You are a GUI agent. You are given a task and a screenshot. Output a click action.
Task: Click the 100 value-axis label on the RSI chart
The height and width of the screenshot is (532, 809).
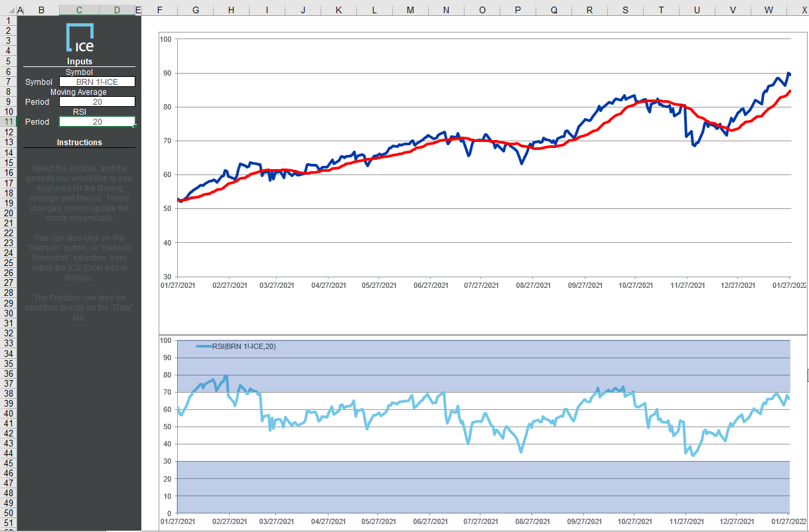pyautogui.click(x=166, y=340)
